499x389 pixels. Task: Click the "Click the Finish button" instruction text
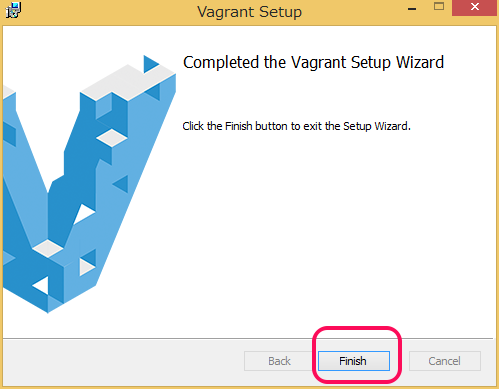point(296,126)
